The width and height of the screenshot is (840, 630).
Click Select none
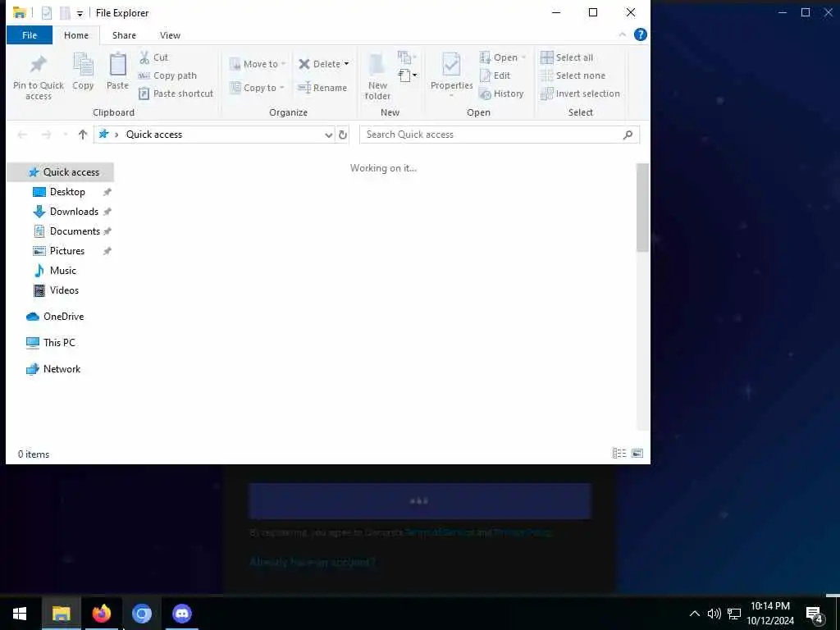573,75
